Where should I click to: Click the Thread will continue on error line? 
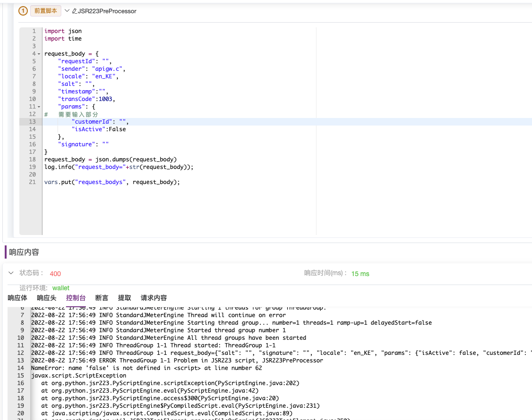click(158, 315)
